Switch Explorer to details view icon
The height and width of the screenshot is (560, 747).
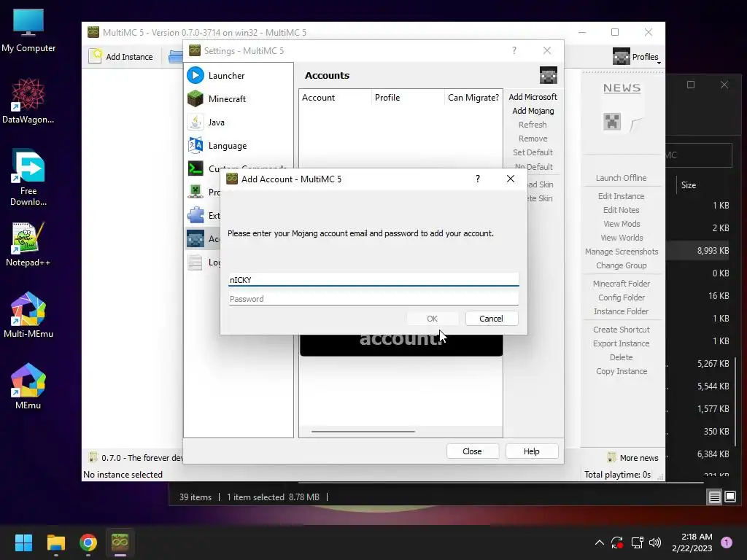pyautogui.click(x=714, y=497)
